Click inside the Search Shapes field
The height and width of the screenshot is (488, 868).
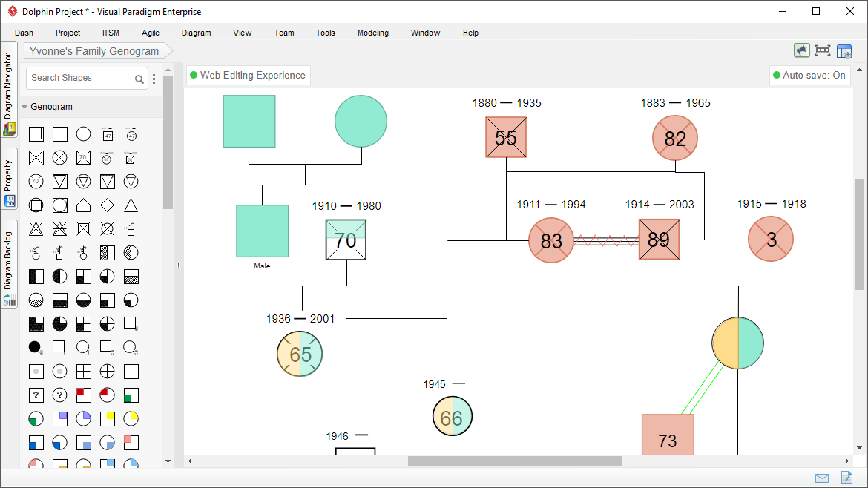(78, 78)
